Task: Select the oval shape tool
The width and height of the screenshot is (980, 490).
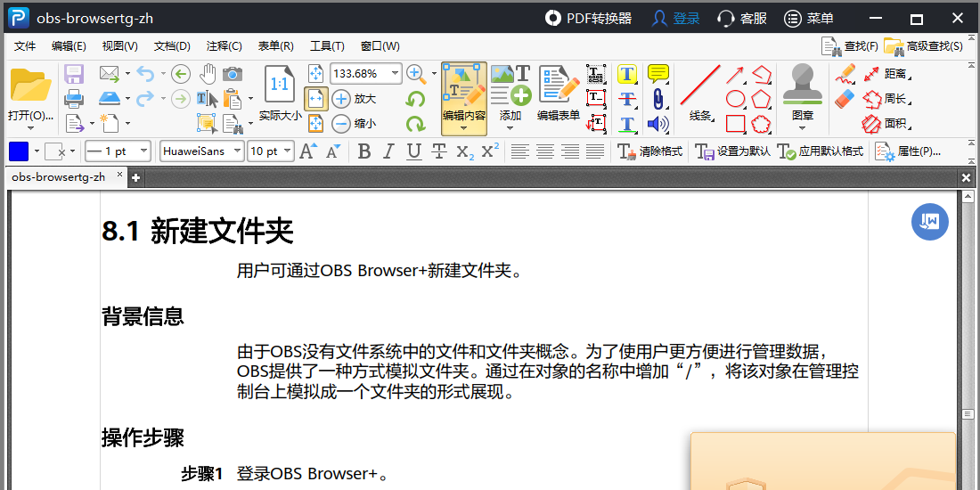Action: pyautogui.click(x=735, y=99)
